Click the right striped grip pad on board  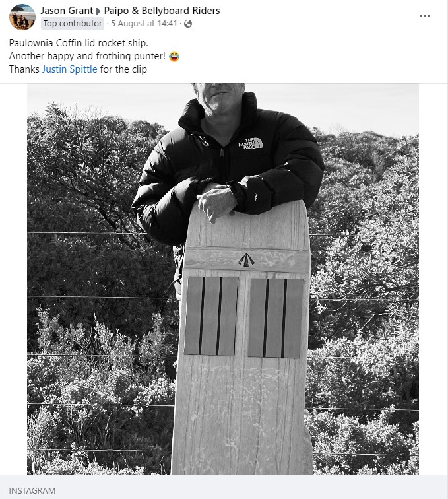[276, 318]
